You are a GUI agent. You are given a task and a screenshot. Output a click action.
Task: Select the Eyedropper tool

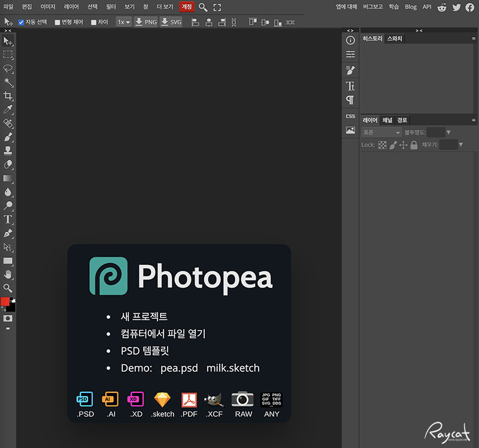8,109
